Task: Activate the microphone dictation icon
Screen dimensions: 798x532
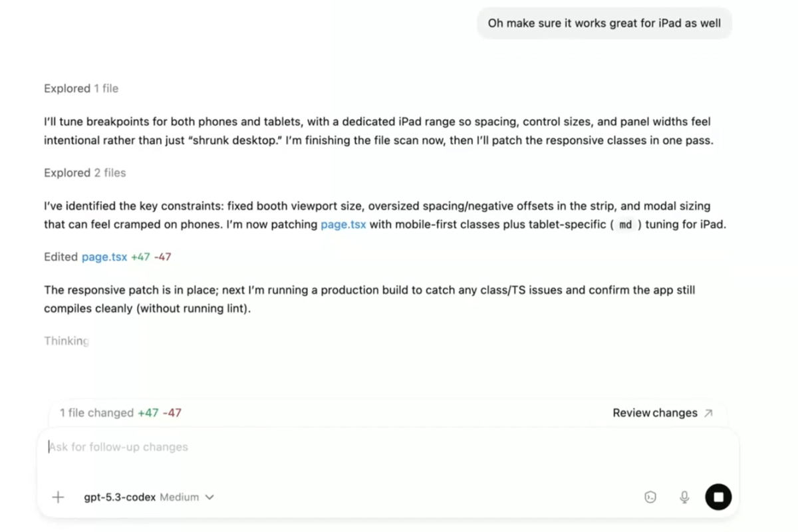Action: coord(684,497)
